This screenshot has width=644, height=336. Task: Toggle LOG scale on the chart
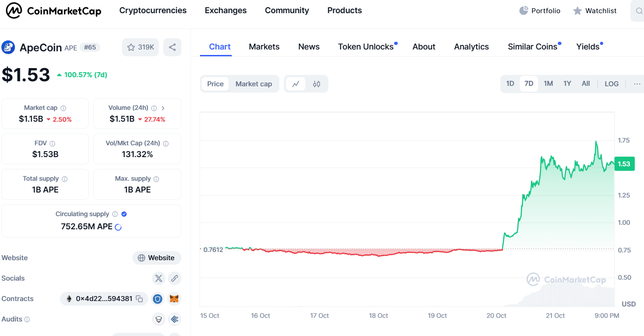click(x=611, y=84)
